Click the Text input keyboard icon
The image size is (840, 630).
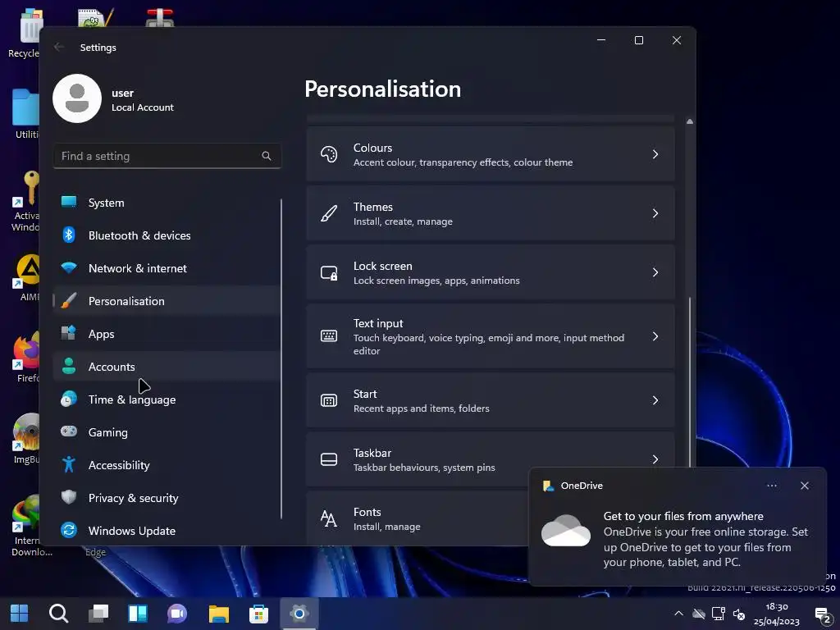329,336
